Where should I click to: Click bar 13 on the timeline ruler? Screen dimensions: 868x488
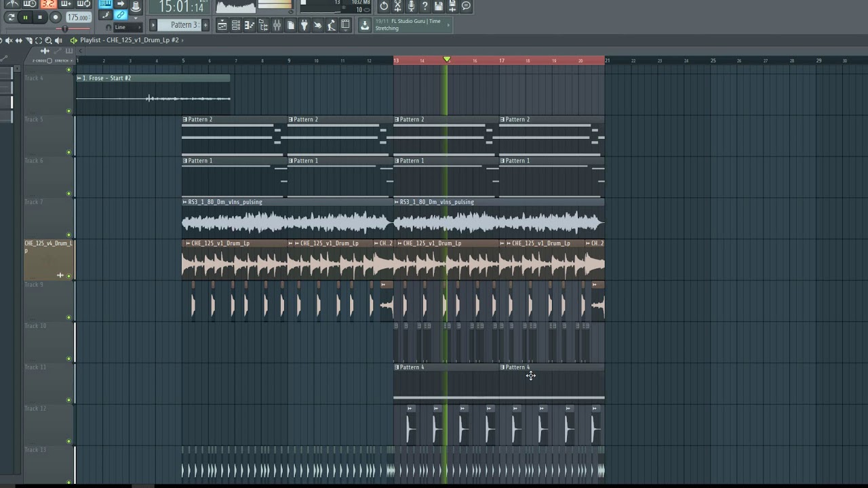tap(396, 60)
